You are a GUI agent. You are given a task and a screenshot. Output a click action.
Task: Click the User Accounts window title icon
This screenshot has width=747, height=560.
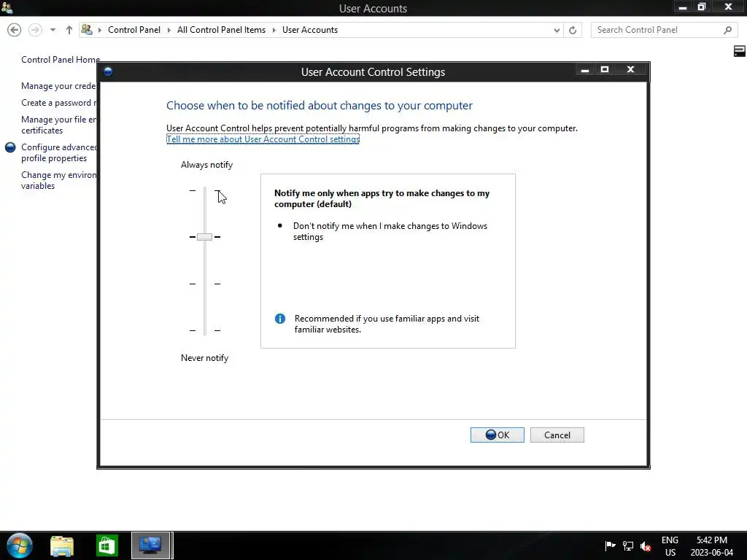coord(7,7)
